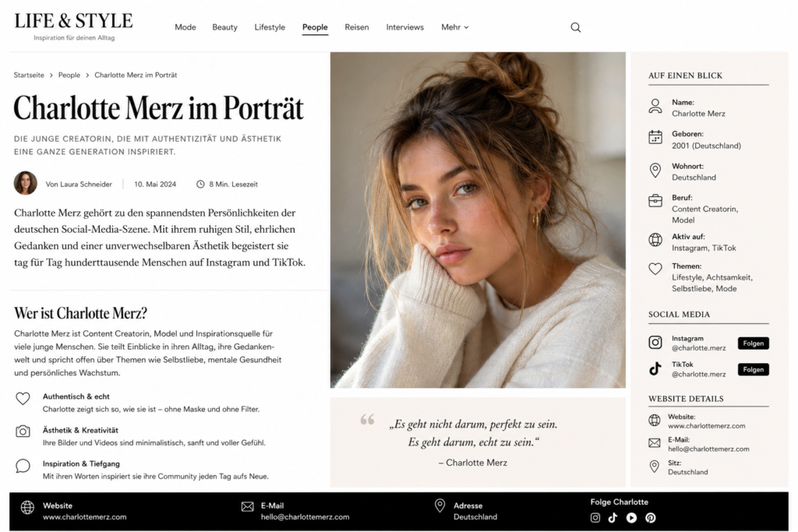Click @charlotte.merz handle under Instagram
The image size is (798, 532).
pos(698,348)
